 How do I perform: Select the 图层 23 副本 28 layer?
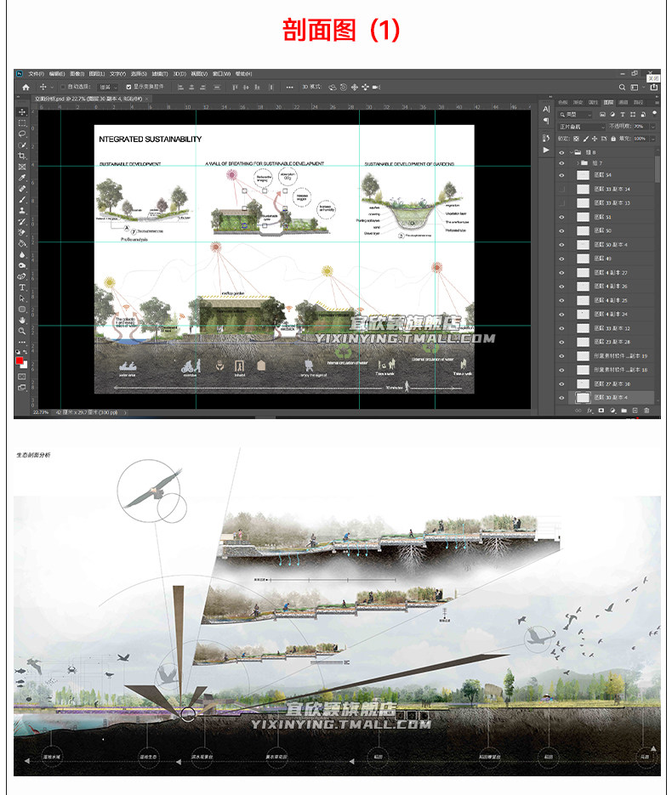(606, 343)
